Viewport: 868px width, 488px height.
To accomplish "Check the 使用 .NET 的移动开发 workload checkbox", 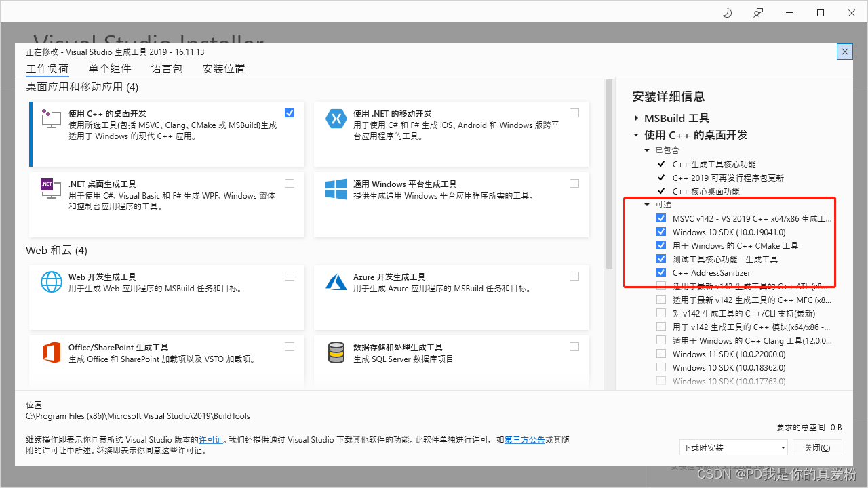I will (574, 113).
